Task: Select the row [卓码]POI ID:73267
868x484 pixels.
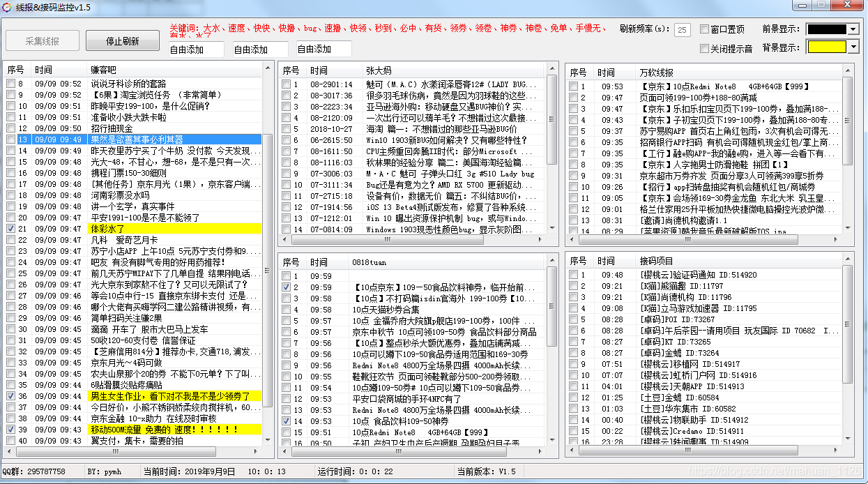Action: [x=704, y=319]
